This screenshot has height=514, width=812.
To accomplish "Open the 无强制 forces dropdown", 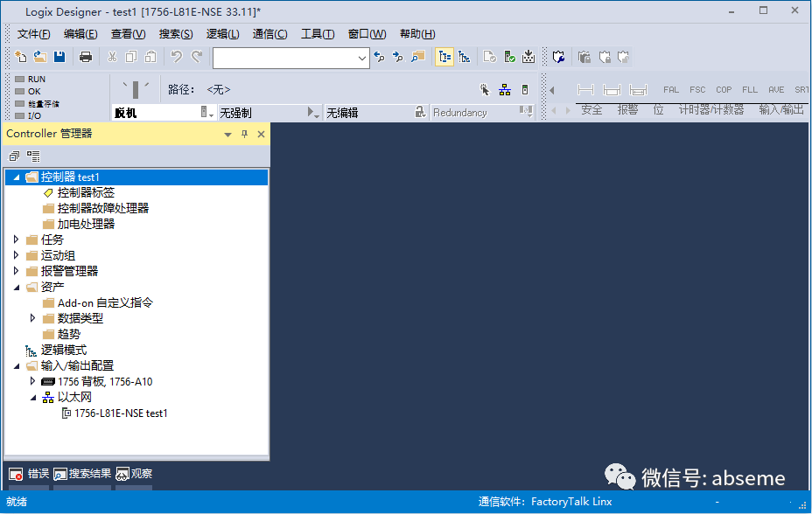I will point(313,112).
